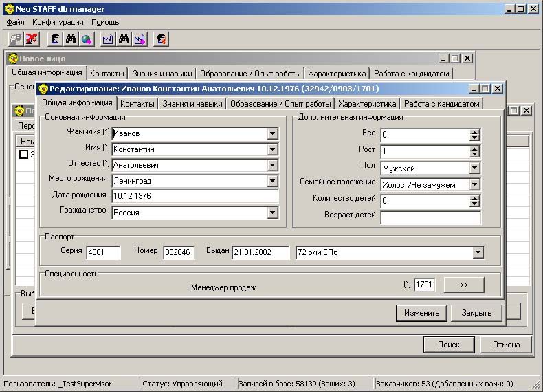This screenshot has height=392, width=543.
Task: Click the Поиск button
Action: 449,345
